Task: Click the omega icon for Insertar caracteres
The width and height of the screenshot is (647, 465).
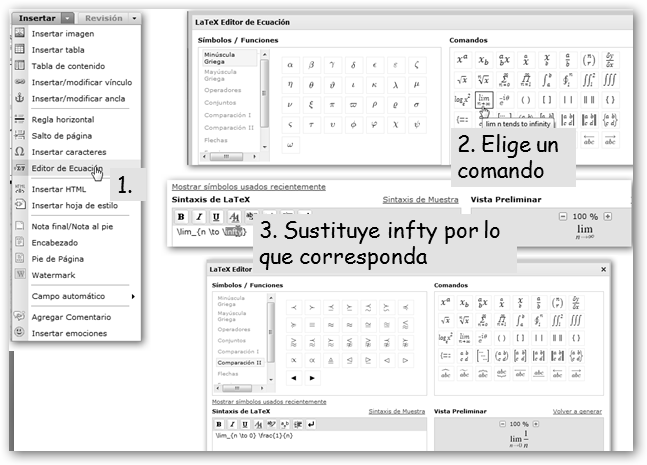Action: 20,151
